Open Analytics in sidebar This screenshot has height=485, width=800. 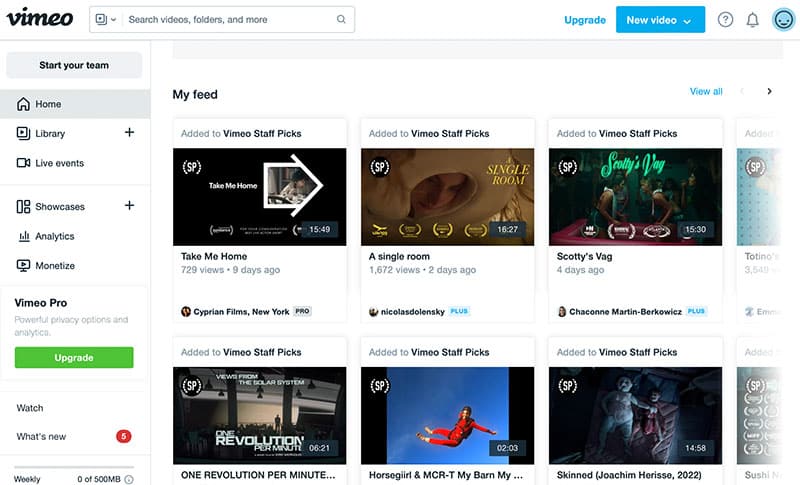tap(55, 236)
